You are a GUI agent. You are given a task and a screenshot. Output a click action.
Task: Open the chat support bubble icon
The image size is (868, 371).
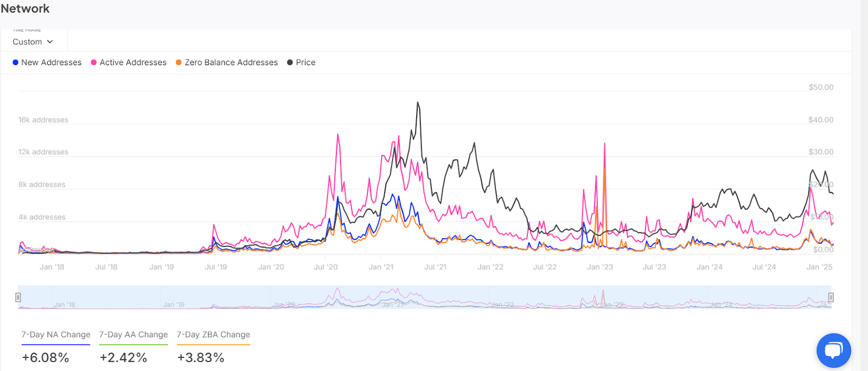point(833,350)
